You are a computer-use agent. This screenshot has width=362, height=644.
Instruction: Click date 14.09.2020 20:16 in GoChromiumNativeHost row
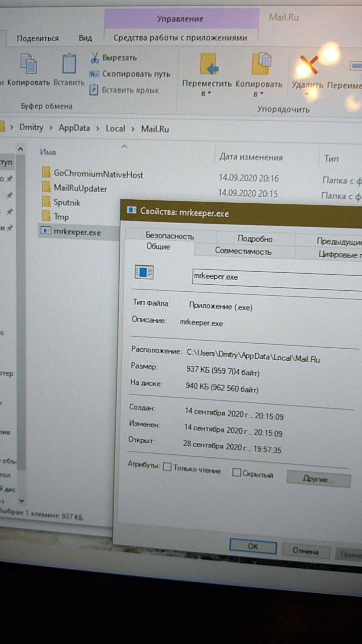coord(248,178)
